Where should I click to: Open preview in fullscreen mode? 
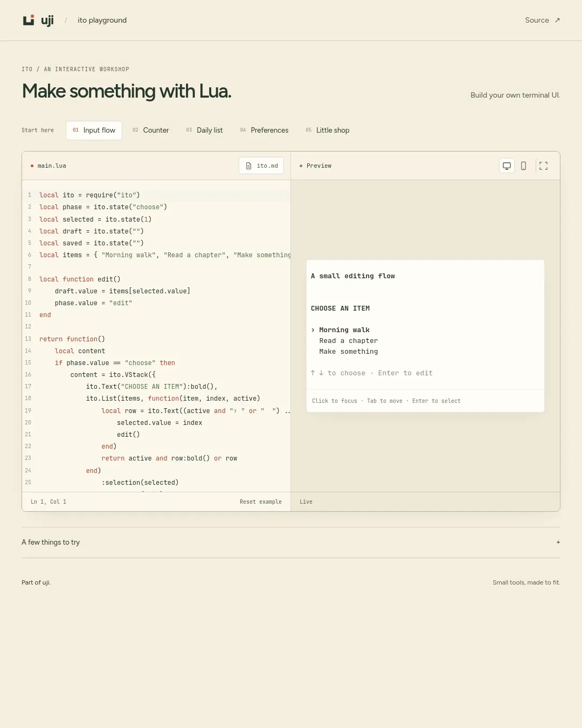(x=543, y=166)
